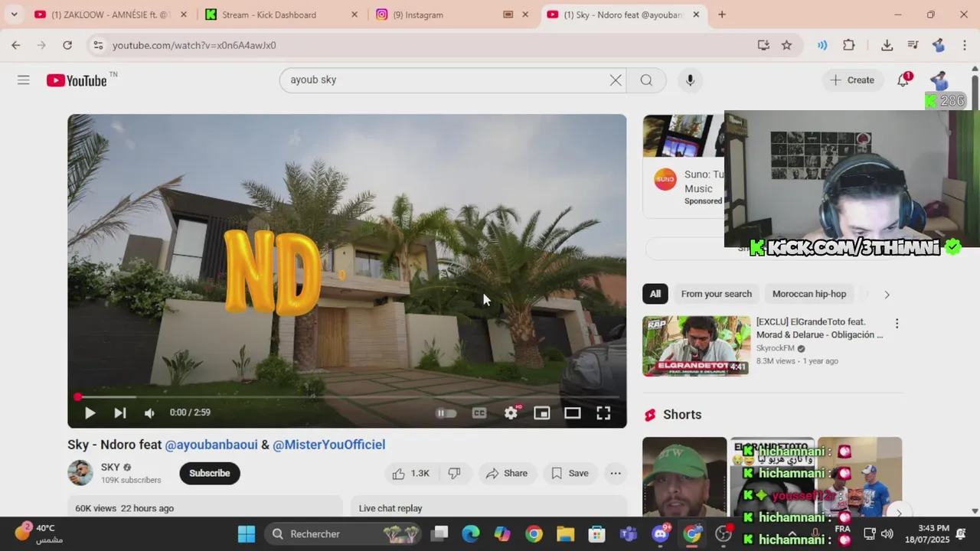Image resolution: width=980 pixels, height=551 pixels.
Task: View site information in address bar
Action: [x=98, y=45]
